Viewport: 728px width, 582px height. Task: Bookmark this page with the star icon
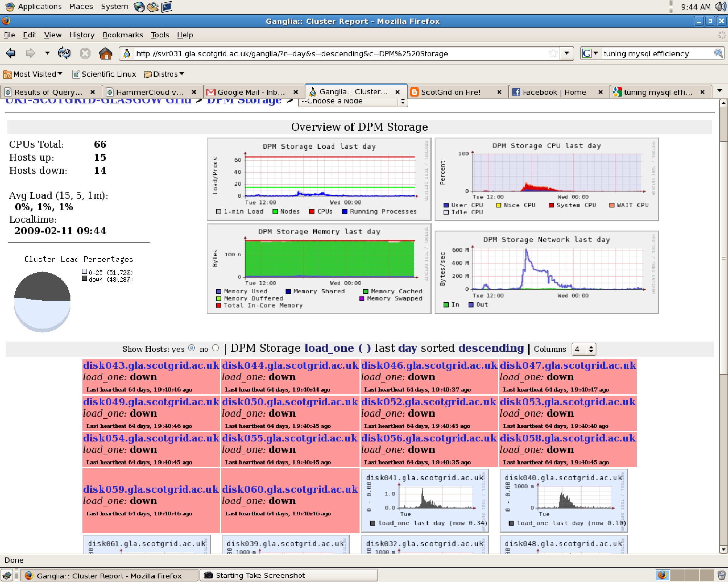click(553, 53)
